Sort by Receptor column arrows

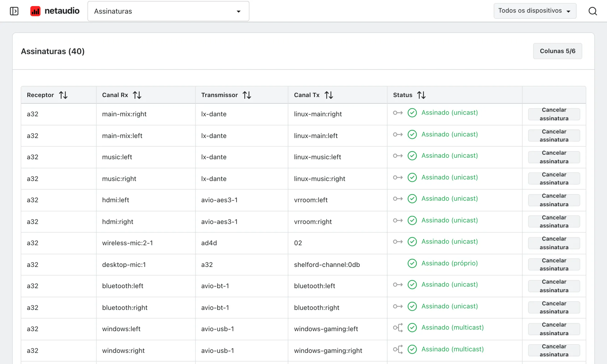coord(63,95)
